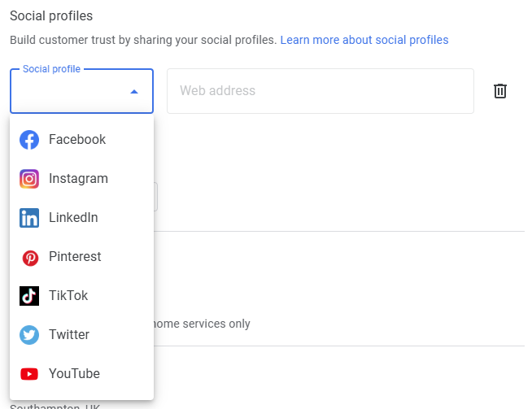Choose the TikTok text option

tap(68, 296)
